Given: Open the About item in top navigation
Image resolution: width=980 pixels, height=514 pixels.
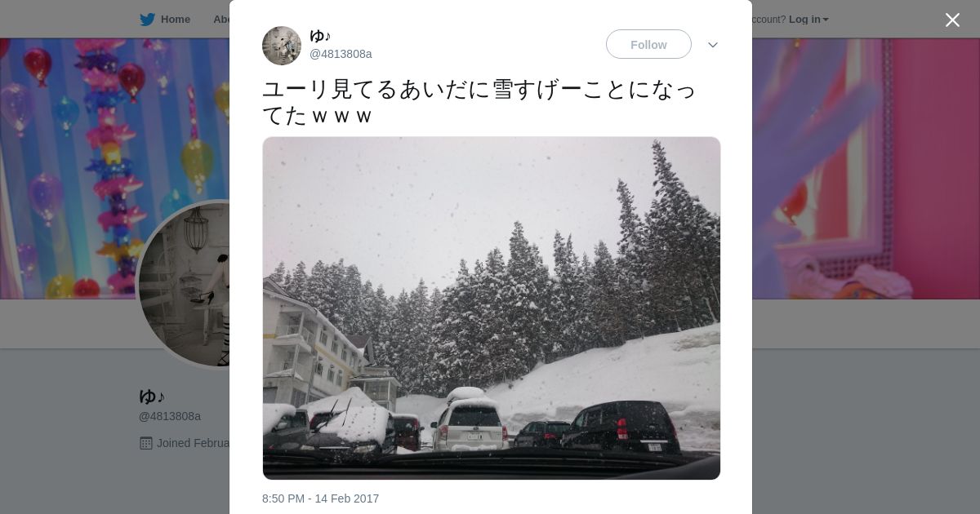Looking at the screenshot, I should click(221, 20).
